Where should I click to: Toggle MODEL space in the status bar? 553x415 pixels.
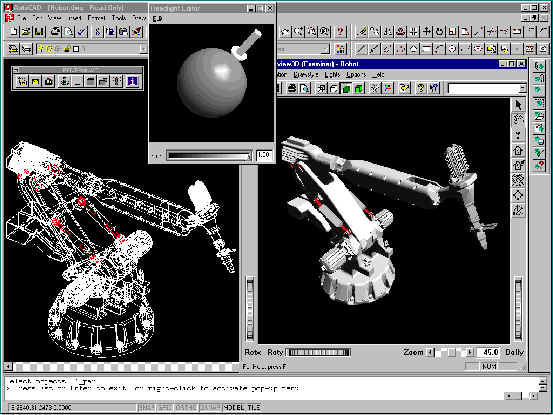click(234, 408)
